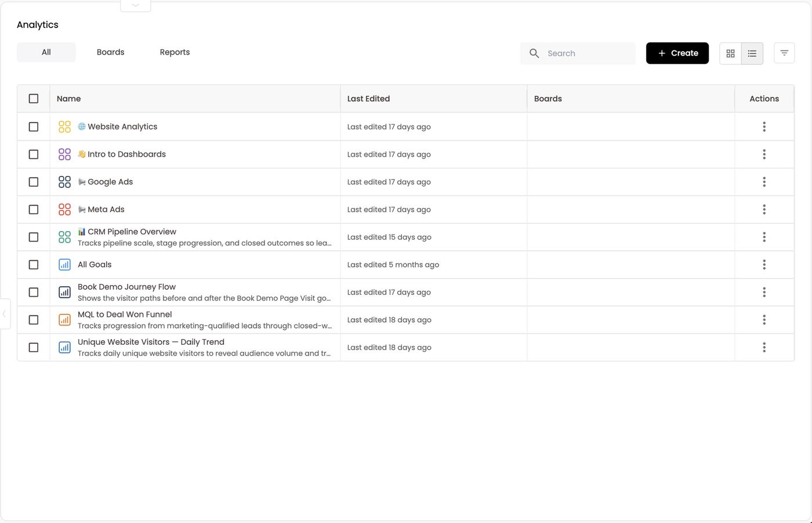Open the Book Demo Journey Flow report
Screen dimensions: 812x523
coord(127,287)
